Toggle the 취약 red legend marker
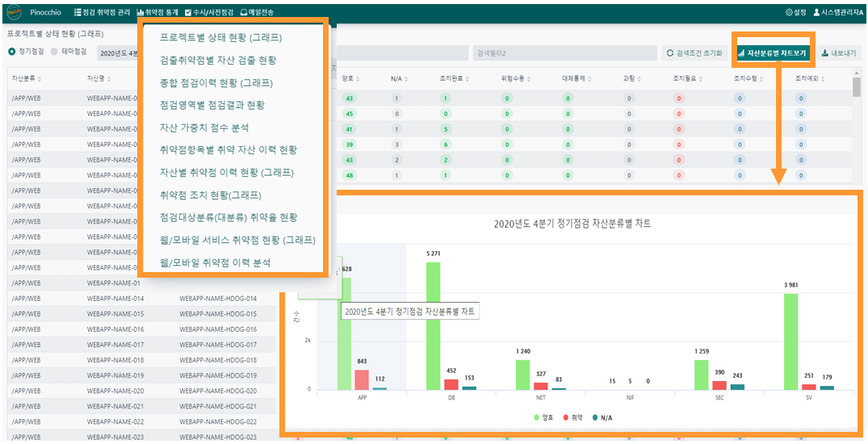Viewport: 868px width, 444px height. (x=566, y=417)
